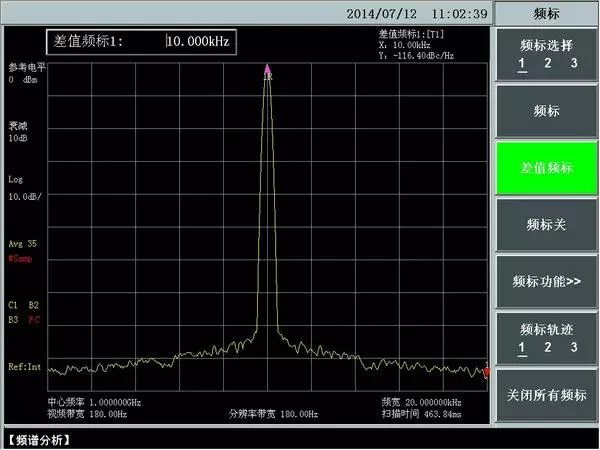Click the 参考电平 0 dBm label

click(27, 73)
